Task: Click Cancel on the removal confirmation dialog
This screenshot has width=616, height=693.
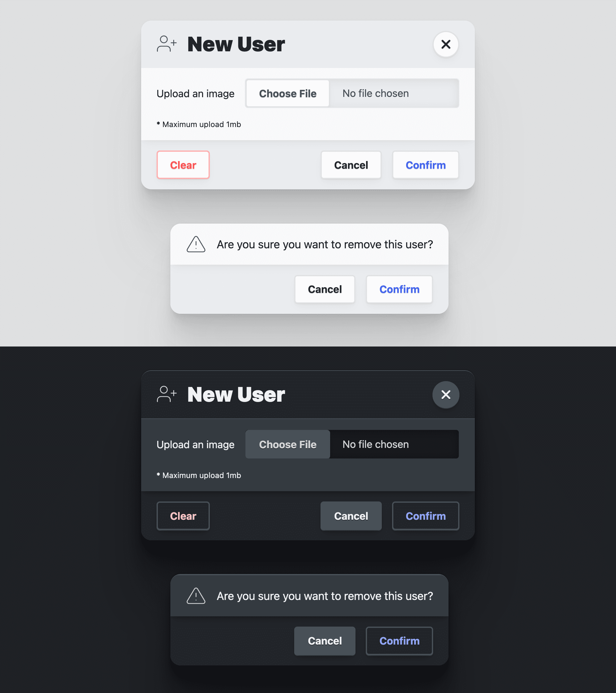Action: click(325, 289)
